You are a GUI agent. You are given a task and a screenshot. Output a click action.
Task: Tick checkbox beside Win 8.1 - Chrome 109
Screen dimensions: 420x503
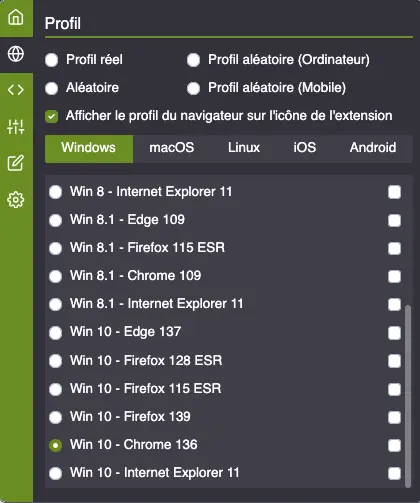coord(394,276)
